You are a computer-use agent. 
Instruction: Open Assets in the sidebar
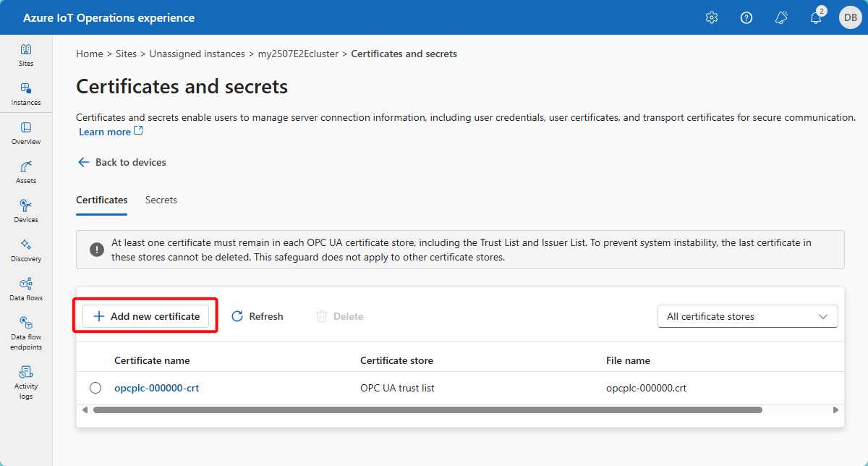(26, 173)
